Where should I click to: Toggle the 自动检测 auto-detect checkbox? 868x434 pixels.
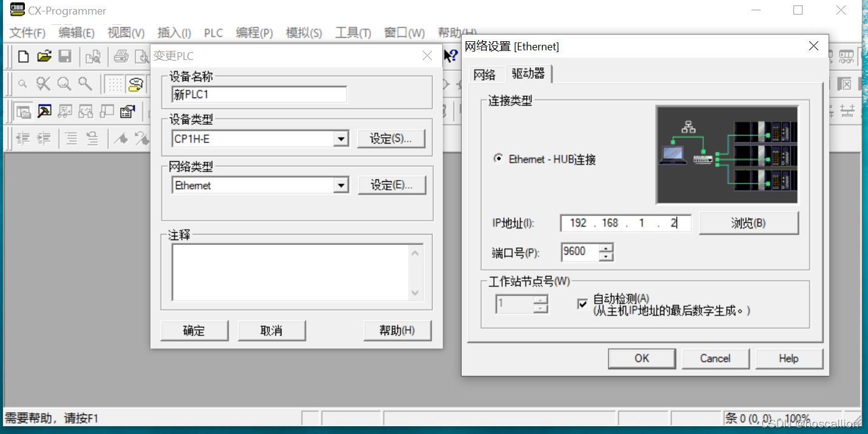point(583,304)
